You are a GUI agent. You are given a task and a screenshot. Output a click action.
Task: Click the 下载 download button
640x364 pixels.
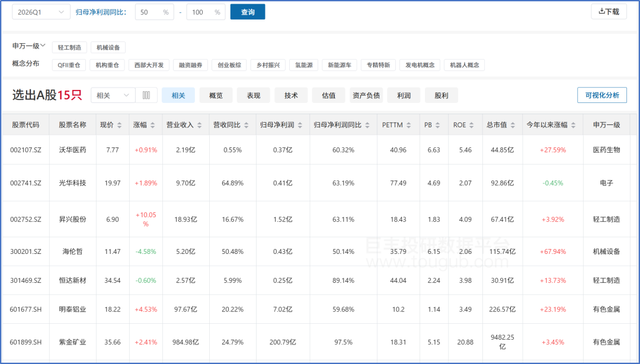[x=609, y=11]
